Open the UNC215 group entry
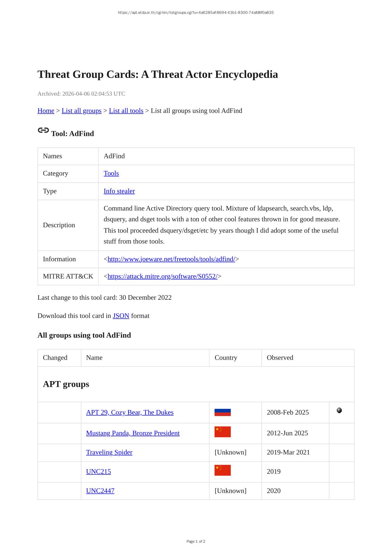This screenshot has height=554, width=392. click(x=98, y=472)
